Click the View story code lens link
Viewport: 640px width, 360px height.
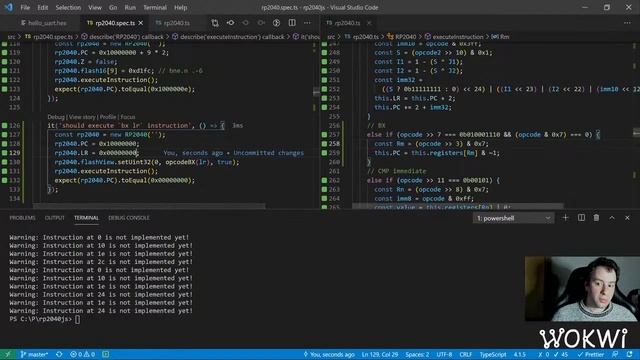tap(82, 117)
